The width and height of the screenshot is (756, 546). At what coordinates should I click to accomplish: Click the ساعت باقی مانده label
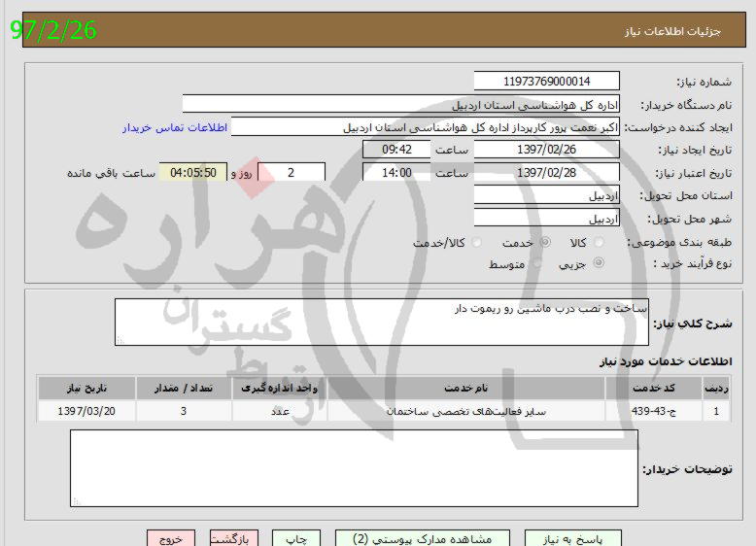click(x=112, y=173)
